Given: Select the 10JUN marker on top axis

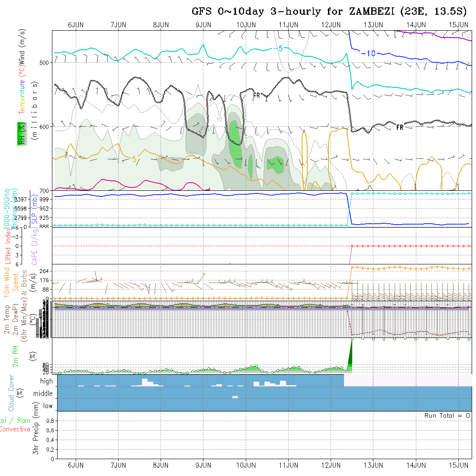Looking at the screenshot, I should coord(246,25).
